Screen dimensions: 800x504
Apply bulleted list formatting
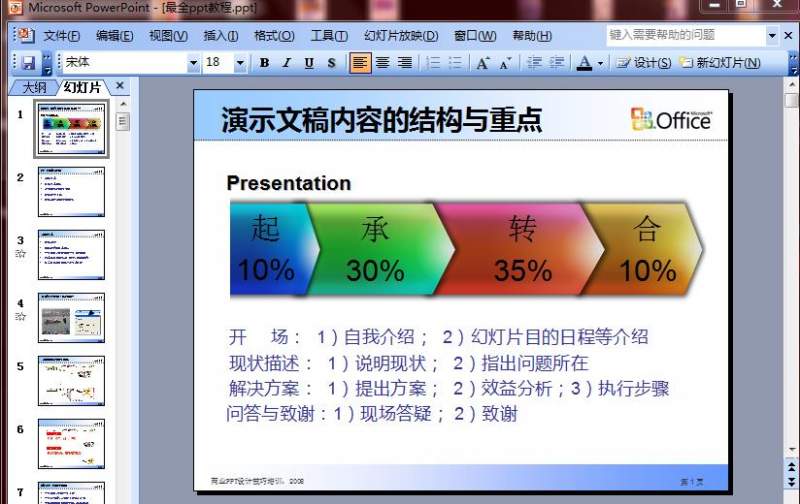(x=455, y=63)
